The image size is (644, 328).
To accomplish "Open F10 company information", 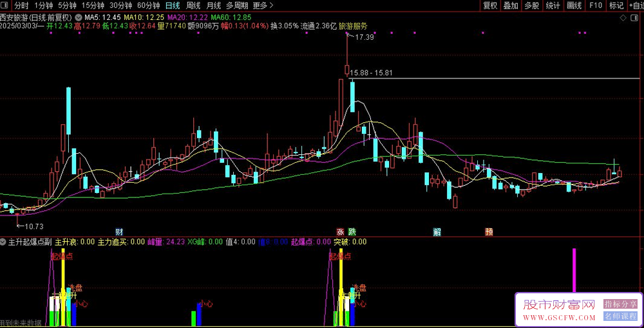I will tap(595, 6).
